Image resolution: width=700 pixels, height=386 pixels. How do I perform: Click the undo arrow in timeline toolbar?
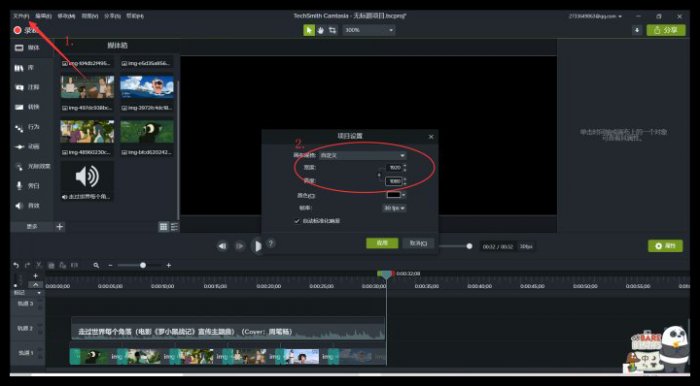[x=16, y=265]
